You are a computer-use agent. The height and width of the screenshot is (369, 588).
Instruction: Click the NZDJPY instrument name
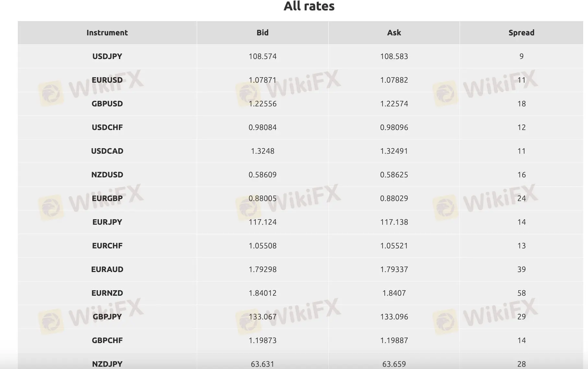[x=107, y=364]
